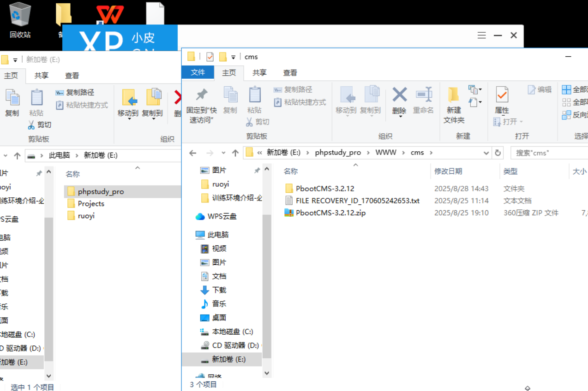Switch to the 查看 ribbon tab

290,72
